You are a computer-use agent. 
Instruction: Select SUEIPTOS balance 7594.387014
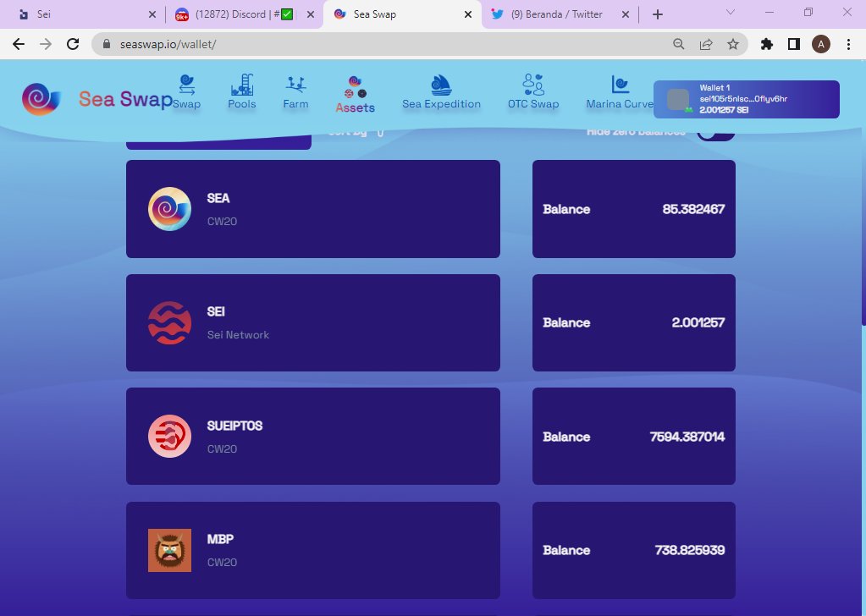pos(687,437)
